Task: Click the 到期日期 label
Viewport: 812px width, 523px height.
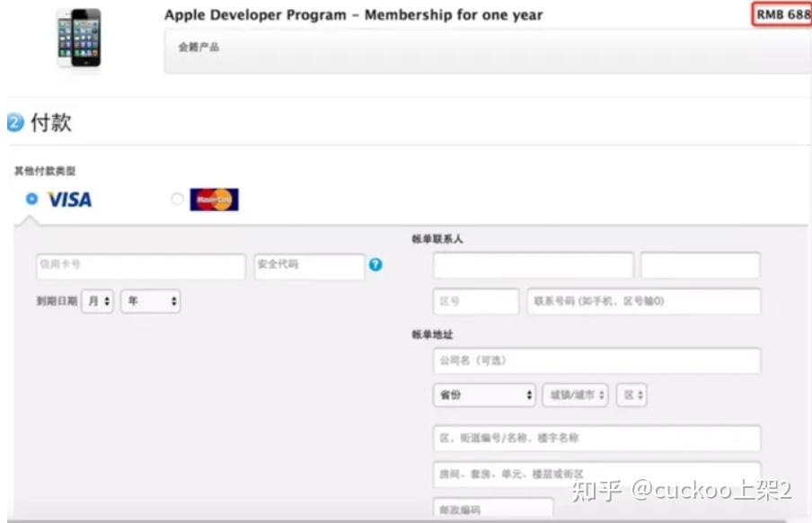Action: click(57, 301)
